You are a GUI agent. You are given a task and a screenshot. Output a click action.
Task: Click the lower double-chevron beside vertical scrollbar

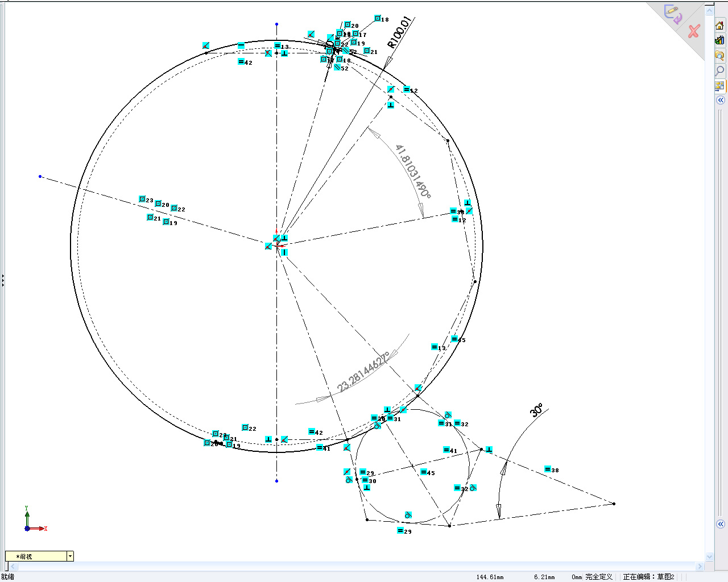(x=721, y=524)
